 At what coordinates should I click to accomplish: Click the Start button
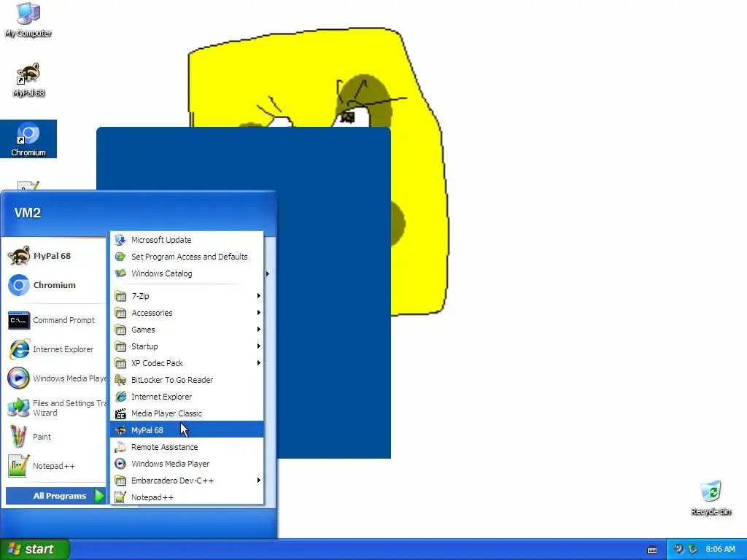tap(35, 549)
